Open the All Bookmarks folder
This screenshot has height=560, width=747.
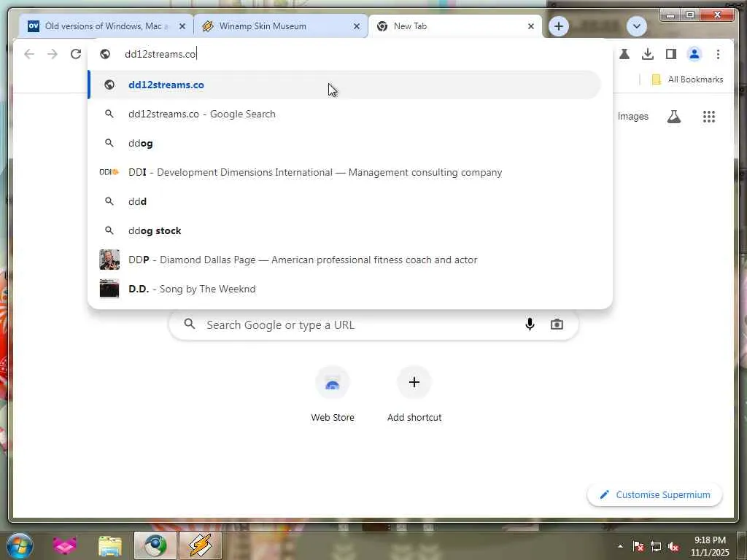(687, 79)
